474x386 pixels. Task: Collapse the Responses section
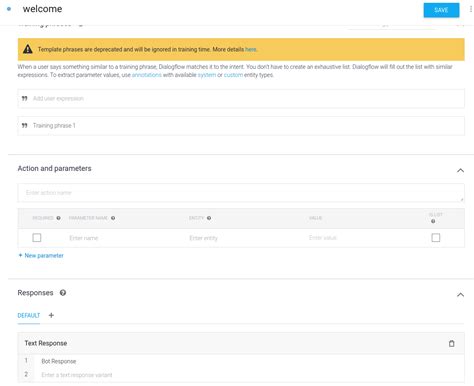[x=460, y=295]
